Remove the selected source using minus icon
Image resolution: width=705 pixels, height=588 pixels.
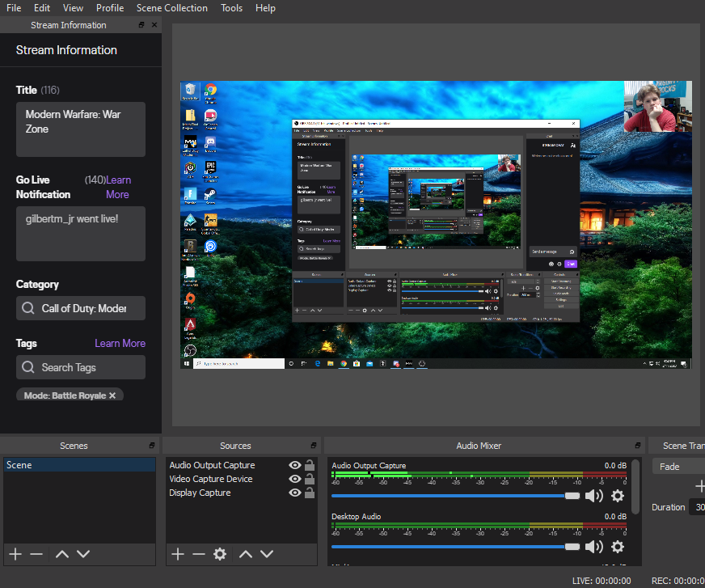click(x=198, y=554)
